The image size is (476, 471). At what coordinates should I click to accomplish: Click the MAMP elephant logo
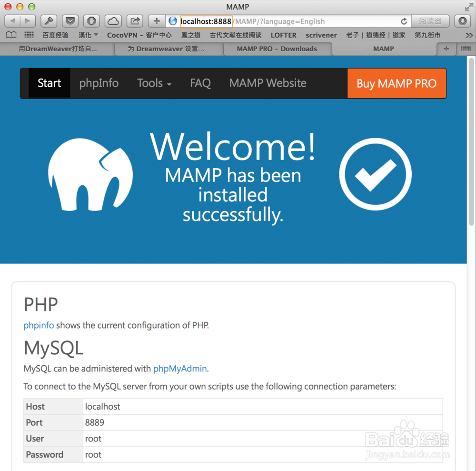coord(90,175)
